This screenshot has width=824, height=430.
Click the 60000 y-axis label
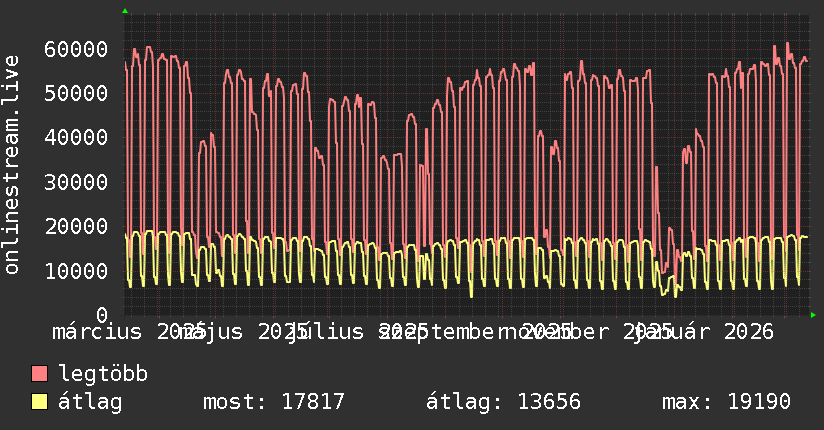pos(76,49)
